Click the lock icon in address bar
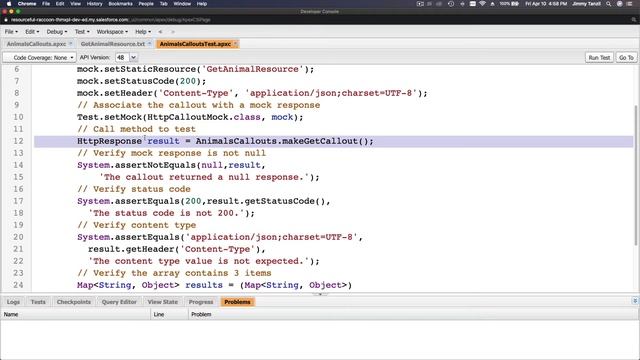 tap(6, 20)
